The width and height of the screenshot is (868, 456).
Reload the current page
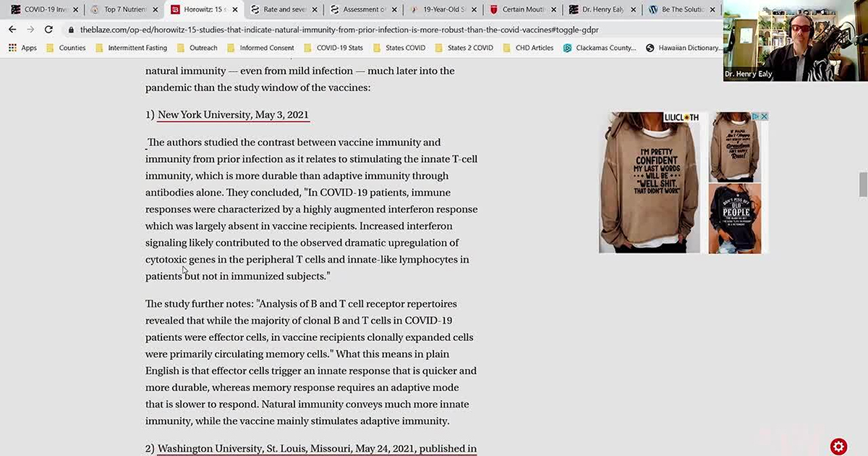pos(48,30)
